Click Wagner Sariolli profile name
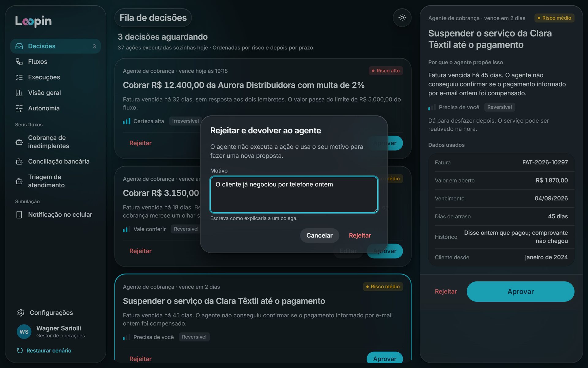Viewport: 588px width, 368px height. click(x=59, y=328)
